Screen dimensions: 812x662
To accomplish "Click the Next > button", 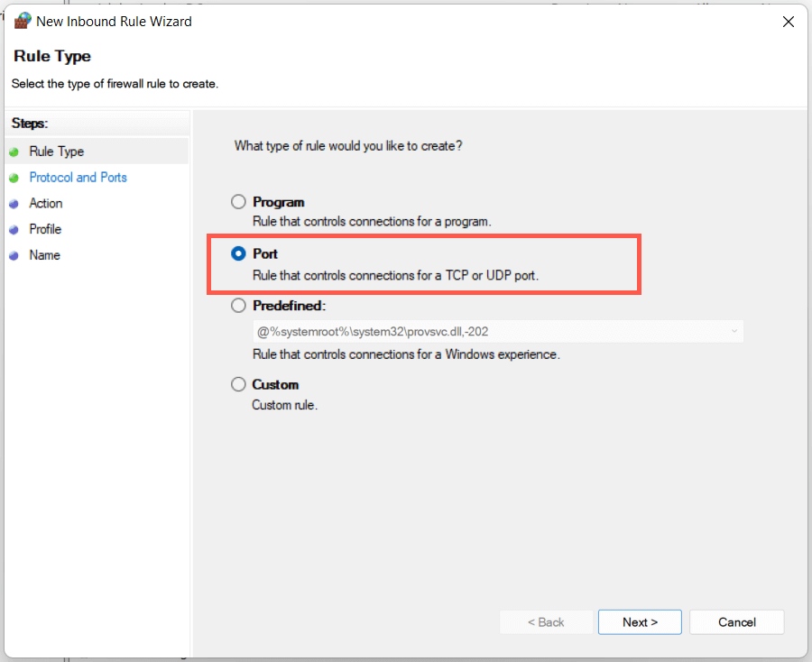I will coord(640,622).
